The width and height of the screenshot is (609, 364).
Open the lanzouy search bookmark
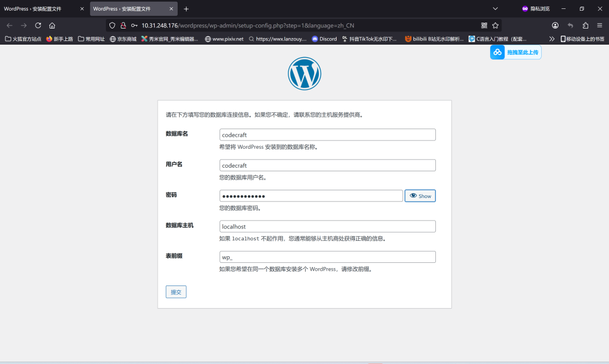tap(278, 39)
